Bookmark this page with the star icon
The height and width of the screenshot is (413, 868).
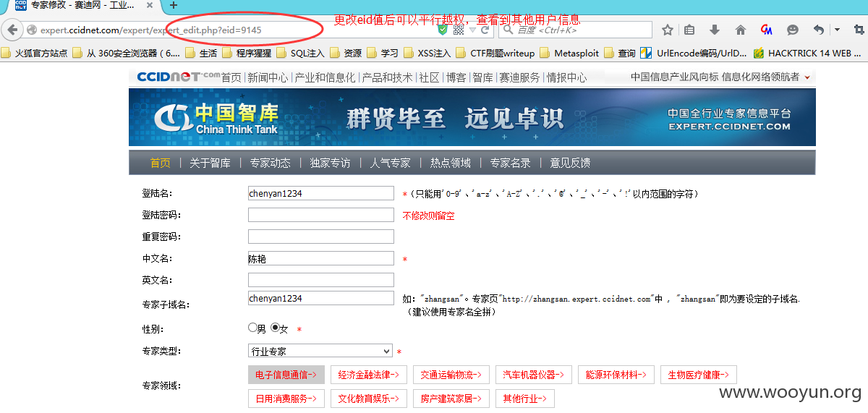[668, 30]
